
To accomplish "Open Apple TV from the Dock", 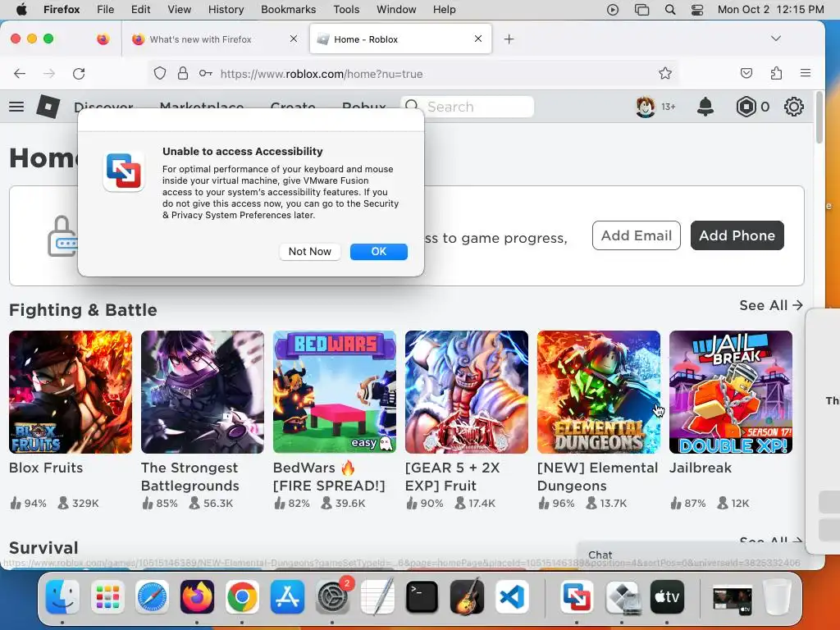I will point(667,597).
